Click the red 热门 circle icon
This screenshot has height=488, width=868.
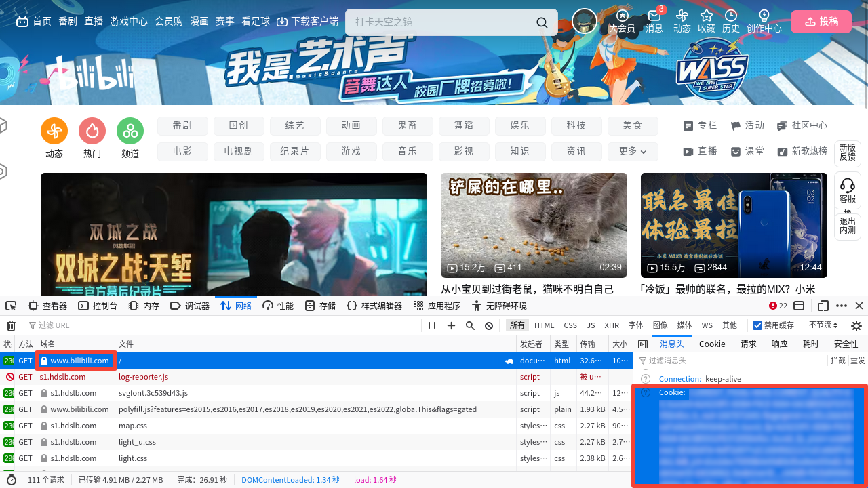point(92,131)
